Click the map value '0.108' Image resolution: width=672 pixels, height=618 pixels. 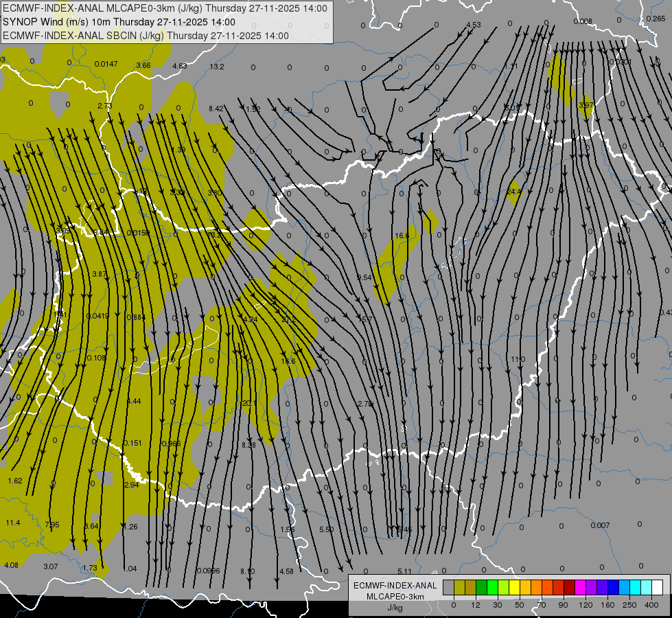tap(96, 358)
